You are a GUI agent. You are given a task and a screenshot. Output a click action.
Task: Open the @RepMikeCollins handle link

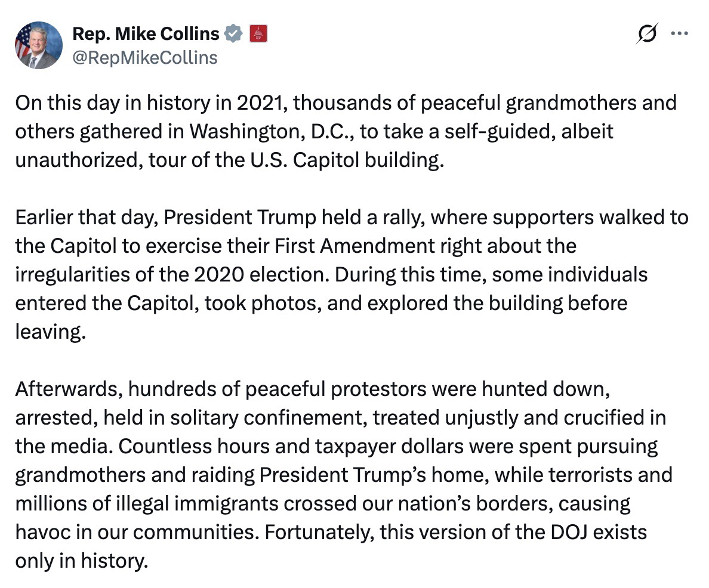tap(145, 57)
